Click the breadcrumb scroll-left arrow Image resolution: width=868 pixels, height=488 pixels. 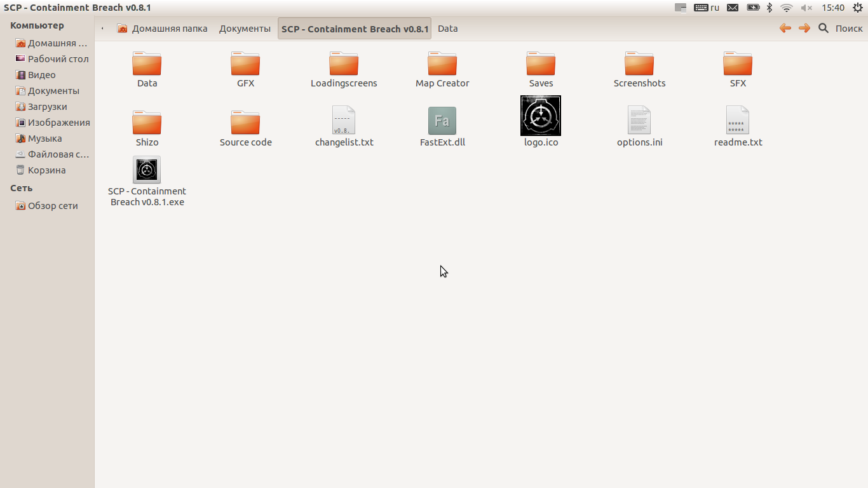pos(103,29)
